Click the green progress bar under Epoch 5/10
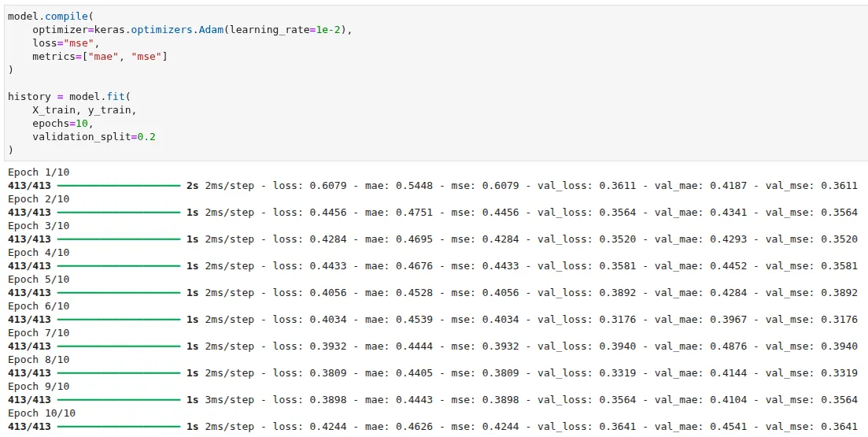 point(119,292)
